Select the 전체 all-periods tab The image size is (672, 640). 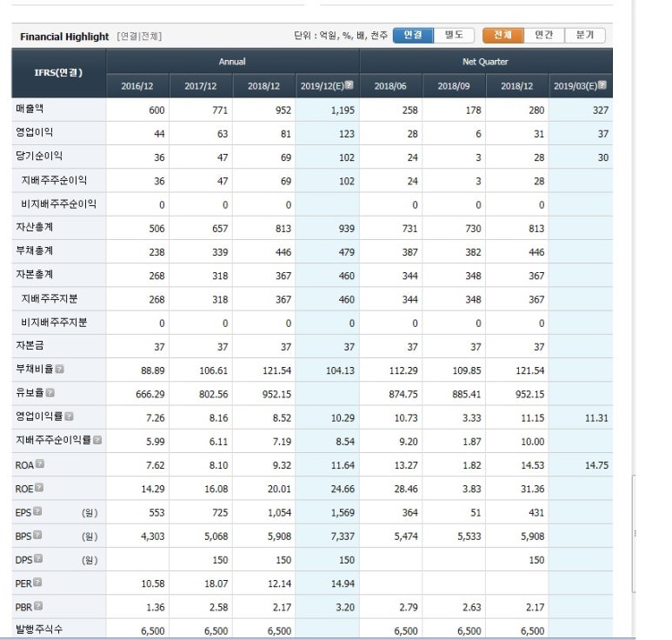(502, 35)
